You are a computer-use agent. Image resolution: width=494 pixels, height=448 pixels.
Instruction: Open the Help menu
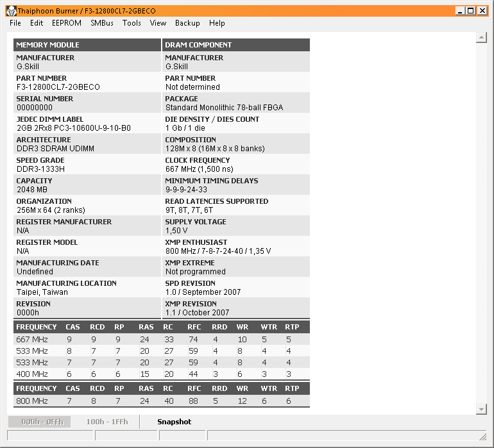(217, 23)
